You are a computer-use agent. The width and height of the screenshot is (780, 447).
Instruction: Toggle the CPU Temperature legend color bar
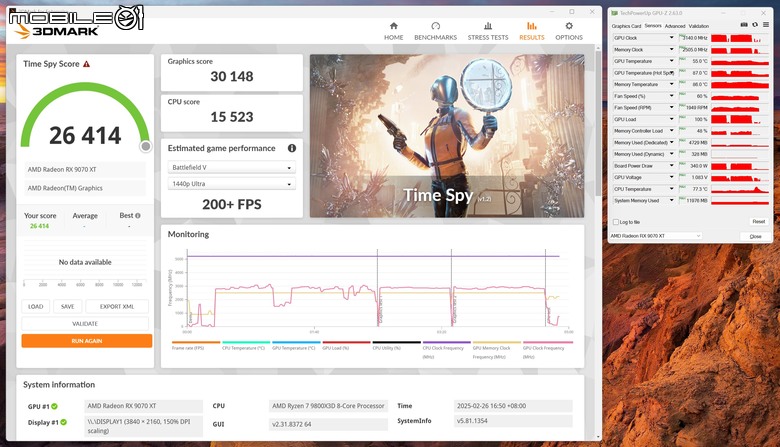tap(246, 342)
